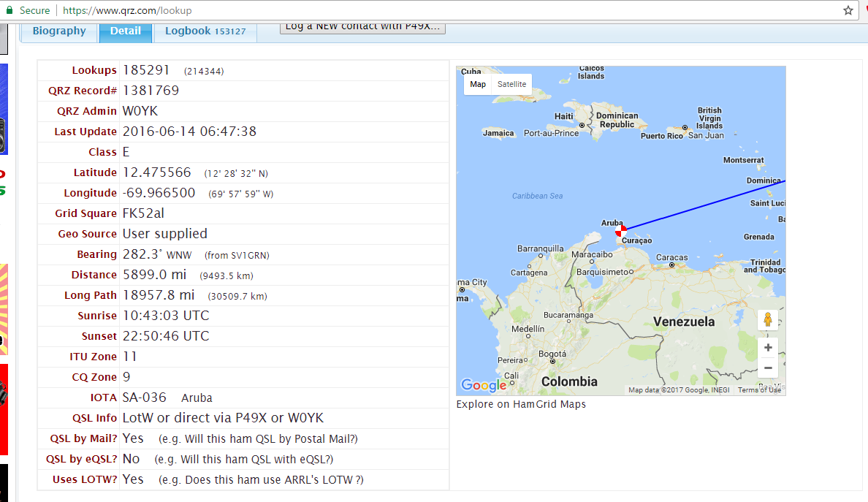The image size is (868, 502).
Task: Select the grid square value FK52al
Action: click(x=143, y=213)
